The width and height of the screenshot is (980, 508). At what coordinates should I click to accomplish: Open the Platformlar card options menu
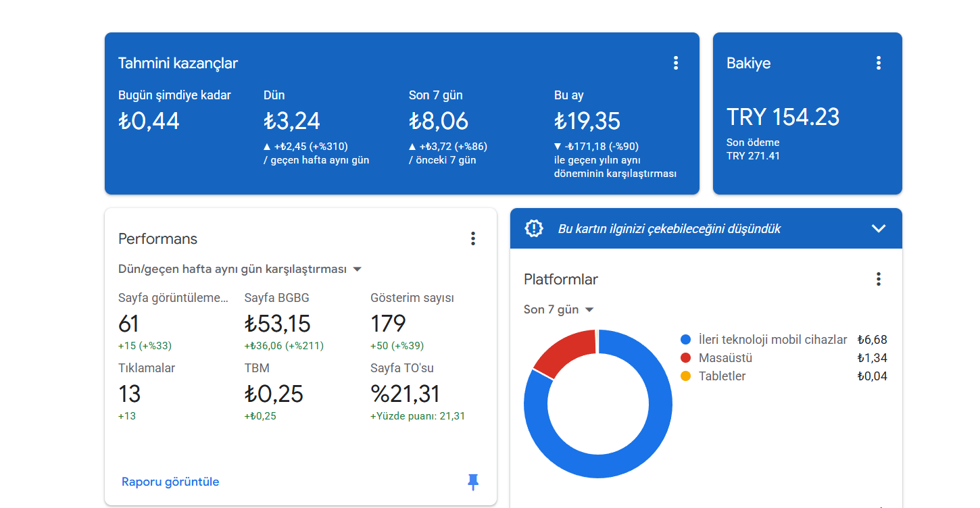[x=878, y=279]
